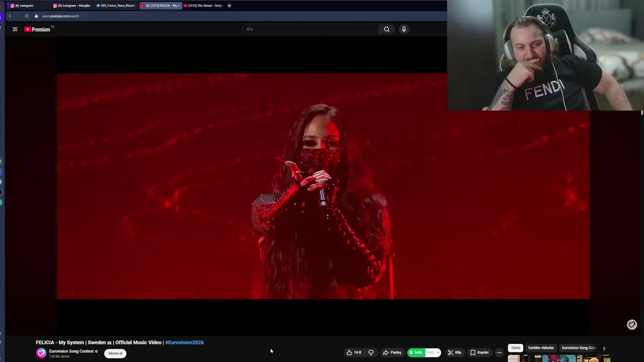The image size is (644, 362).
Task: Select the 'Seriden videolar' filter chip
Action: coord(541,348)
